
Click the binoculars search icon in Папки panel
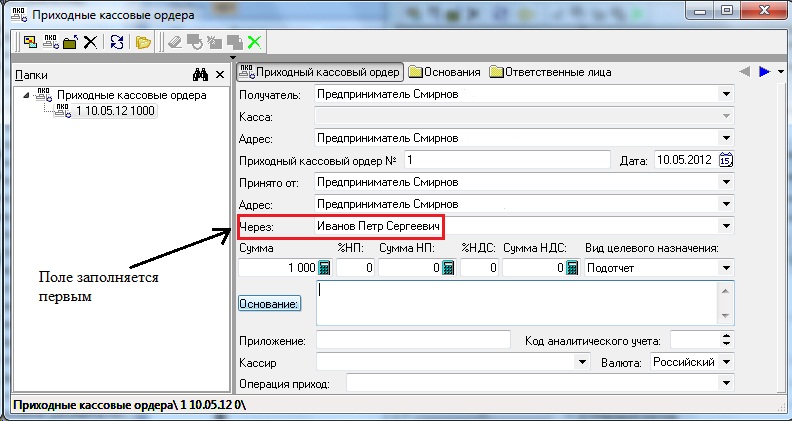tap(201, 75)
